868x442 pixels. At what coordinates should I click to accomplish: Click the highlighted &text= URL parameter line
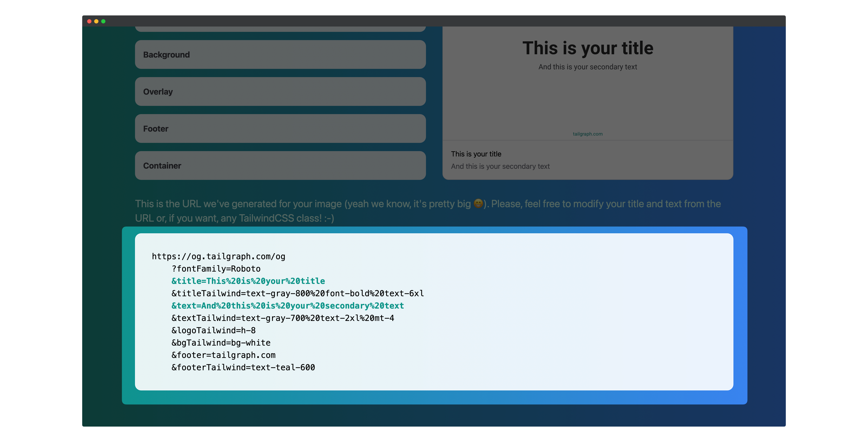tap(287, 306)
